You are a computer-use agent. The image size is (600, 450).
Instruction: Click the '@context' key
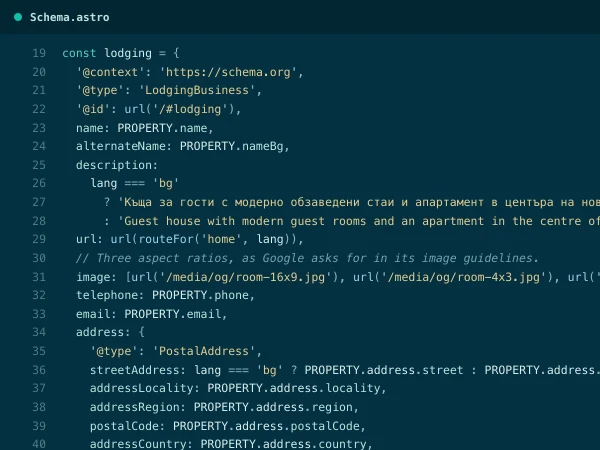click(110, 72)
